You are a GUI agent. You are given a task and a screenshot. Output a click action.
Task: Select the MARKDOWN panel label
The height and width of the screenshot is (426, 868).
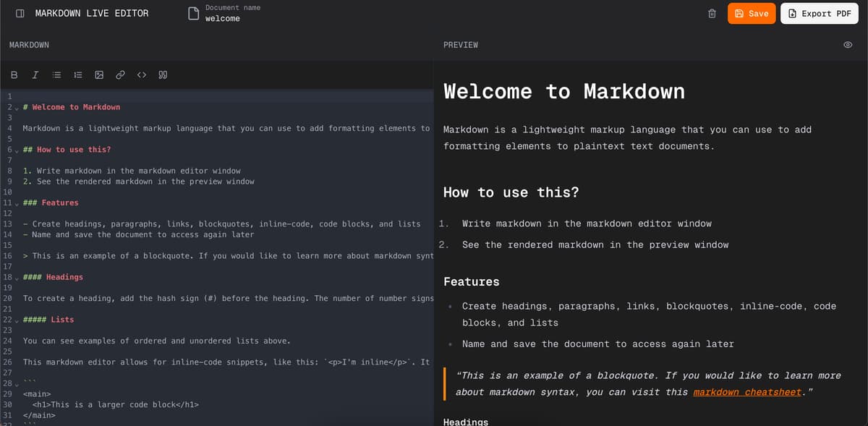[x=29, y=45]
